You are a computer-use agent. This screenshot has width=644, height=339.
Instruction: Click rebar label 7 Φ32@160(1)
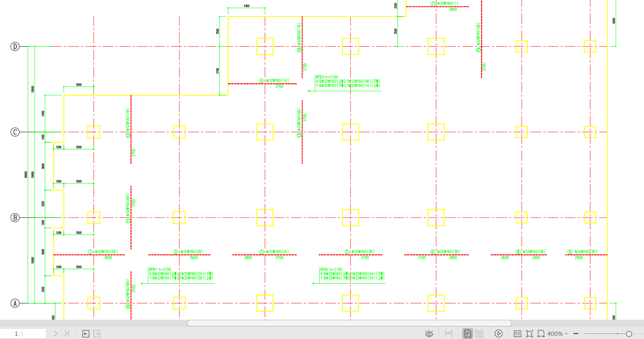(444, 4)
